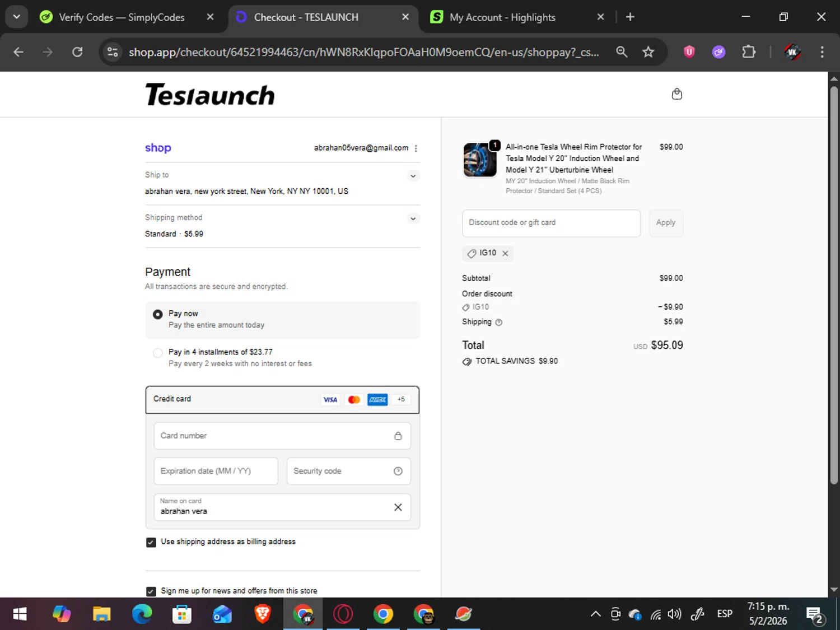Click the Shop Pay logo
The height and width of the screenshot is (630, 840).
pyautogui.click(x=158, y=148)
